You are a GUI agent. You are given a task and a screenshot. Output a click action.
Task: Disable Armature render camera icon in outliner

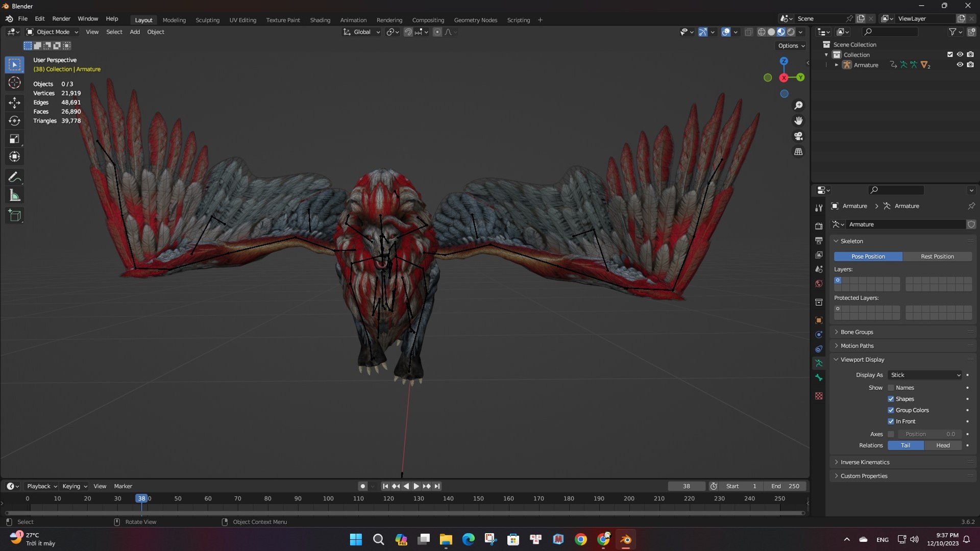(x=970, y=65)
